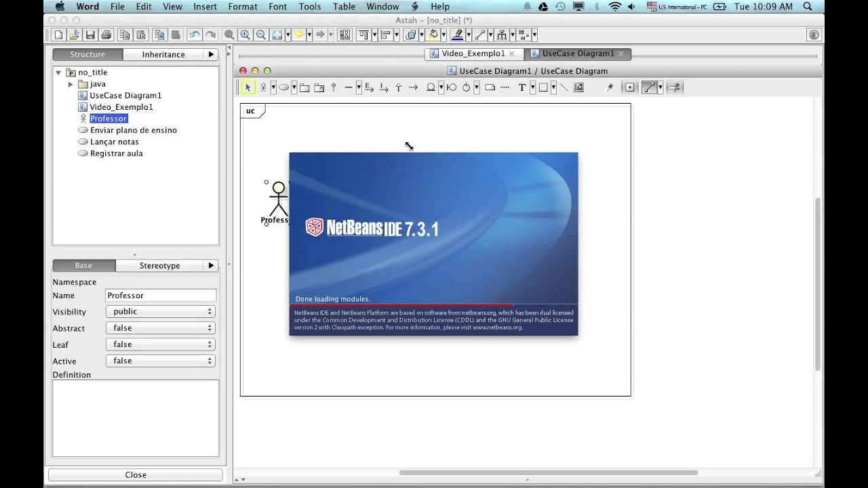Image resolution: width=868 pixels, height=488 pixels.
Task: Open the Text tool dropdown arrow
Action: 532,87
